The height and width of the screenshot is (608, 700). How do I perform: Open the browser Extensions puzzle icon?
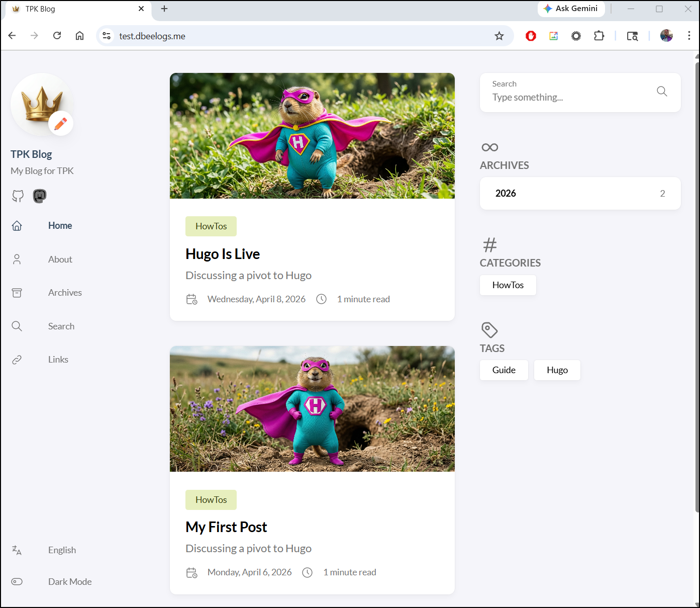pyautogui.click(x=598, y=36)
